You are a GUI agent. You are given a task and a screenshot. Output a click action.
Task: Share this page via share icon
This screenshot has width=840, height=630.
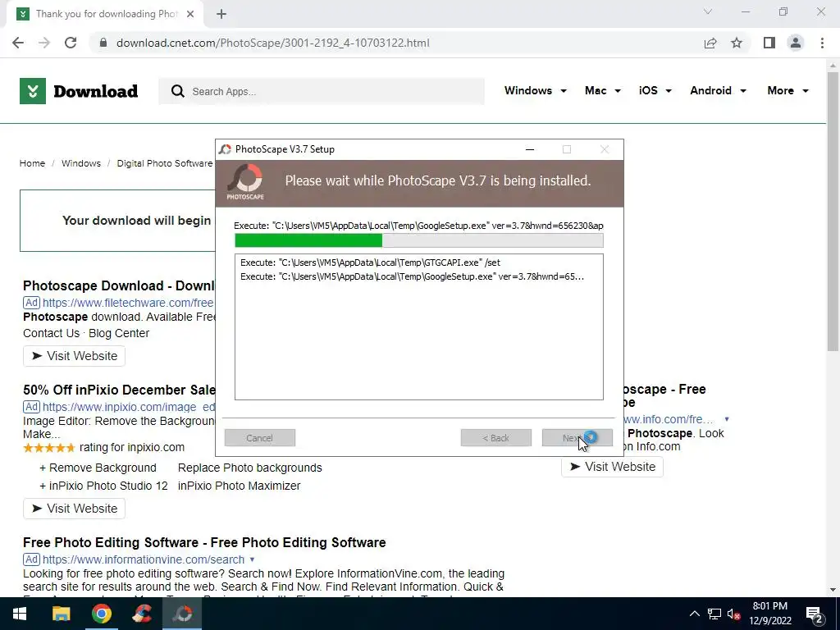pyautogui.click(x=710, y=43)
